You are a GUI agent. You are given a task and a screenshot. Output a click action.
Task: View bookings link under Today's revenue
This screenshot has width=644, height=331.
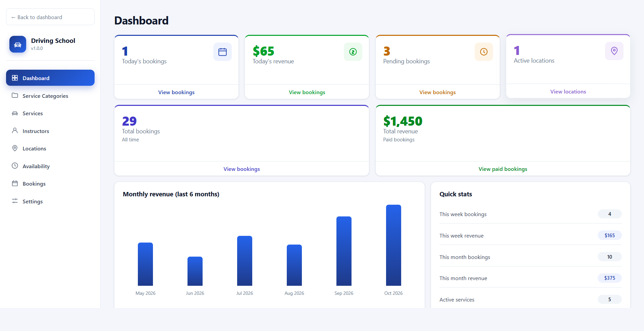point(307,92)
